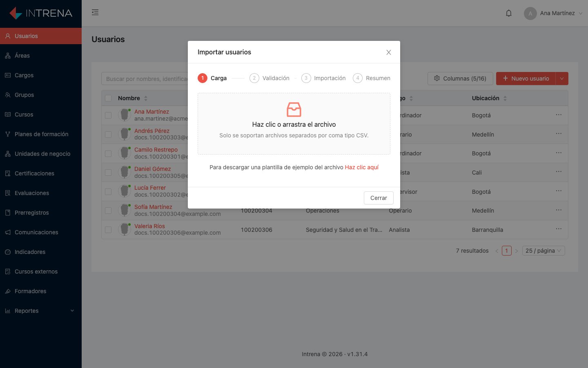
Task: Click the Unidades de negocio icon
Action: point(8,154)
